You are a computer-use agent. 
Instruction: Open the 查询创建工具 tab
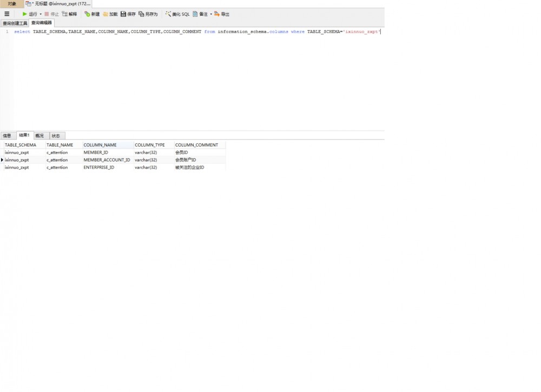[15, 23]
